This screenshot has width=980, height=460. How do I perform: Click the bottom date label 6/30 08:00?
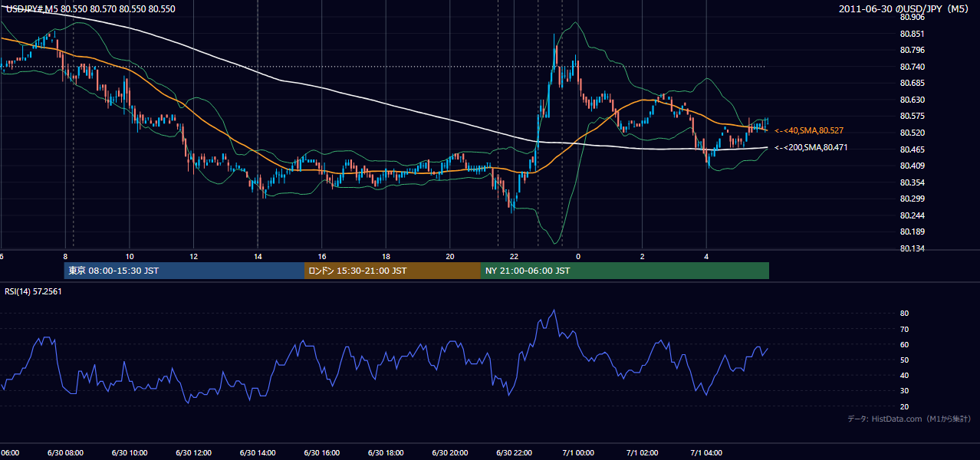tap(65, 453)
